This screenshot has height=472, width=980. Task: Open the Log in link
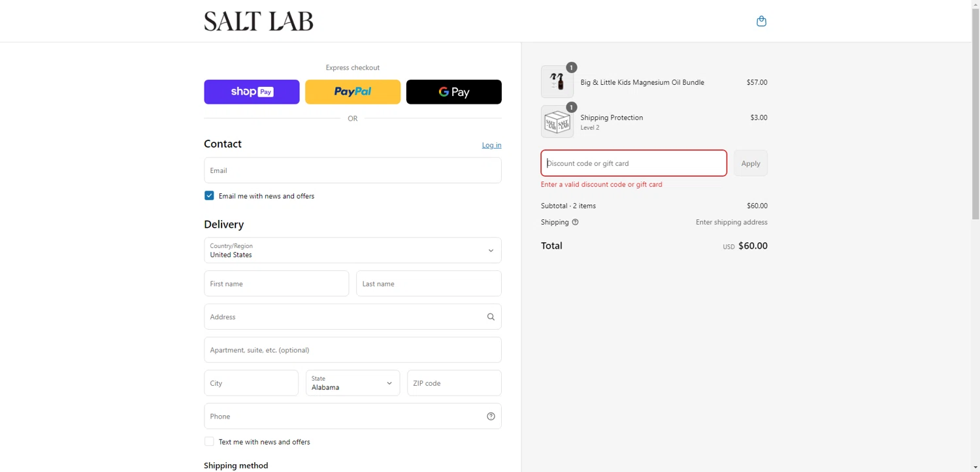point(492,145)
